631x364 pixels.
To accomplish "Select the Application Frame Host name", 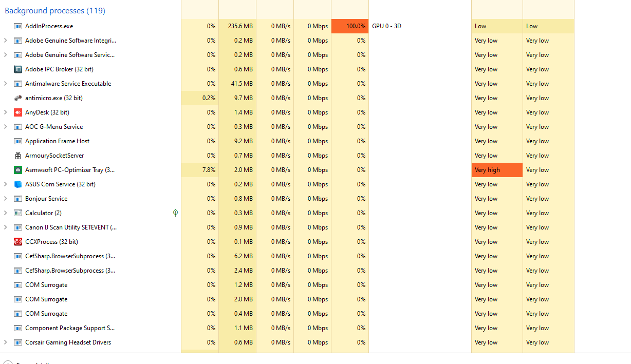I will [57, 141].
